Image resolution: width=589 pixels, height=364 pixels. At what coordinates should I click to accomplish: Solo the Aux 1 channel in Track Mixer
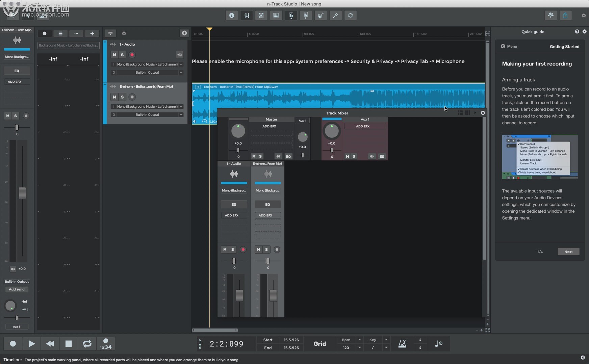(x=354, y=156)
